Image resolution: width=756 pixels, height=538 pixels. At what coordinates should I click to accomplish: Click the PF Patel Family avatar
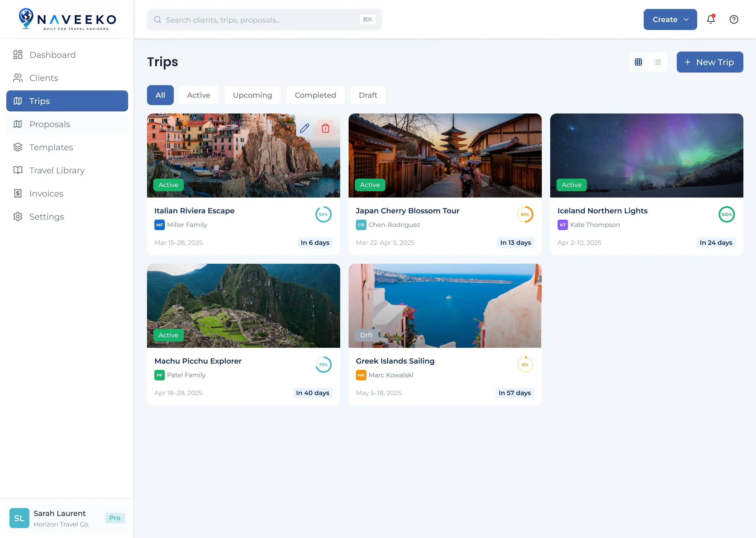pos(160,375)
